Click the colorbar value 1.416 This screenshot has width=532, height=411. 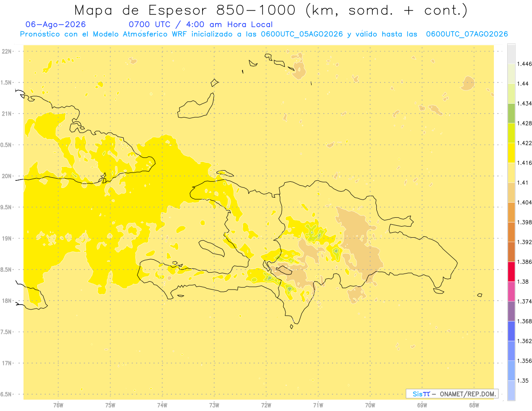tap(524, 163)
